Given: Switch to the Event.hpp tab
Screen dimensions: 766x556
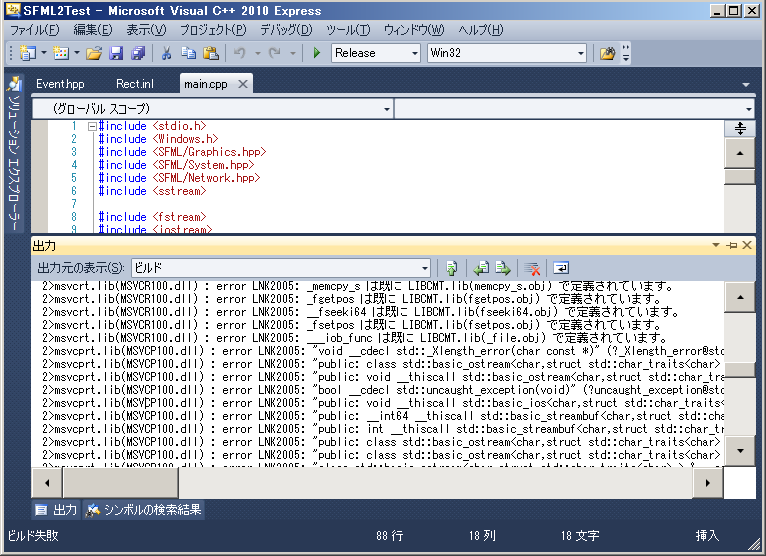Looking at the screenshot, I should click(60, 84).
